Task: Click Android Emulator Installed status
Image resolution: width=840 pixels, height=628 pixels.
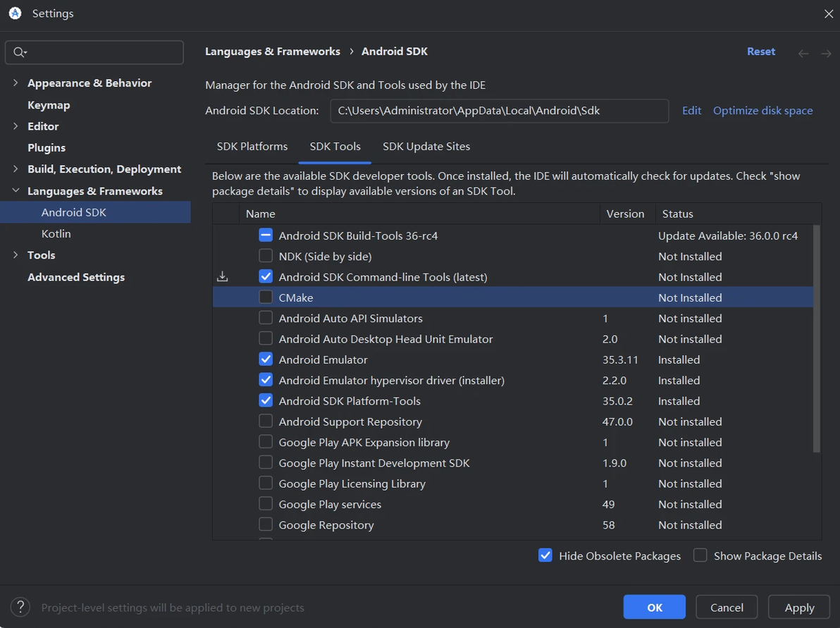Action: [679, 359]
